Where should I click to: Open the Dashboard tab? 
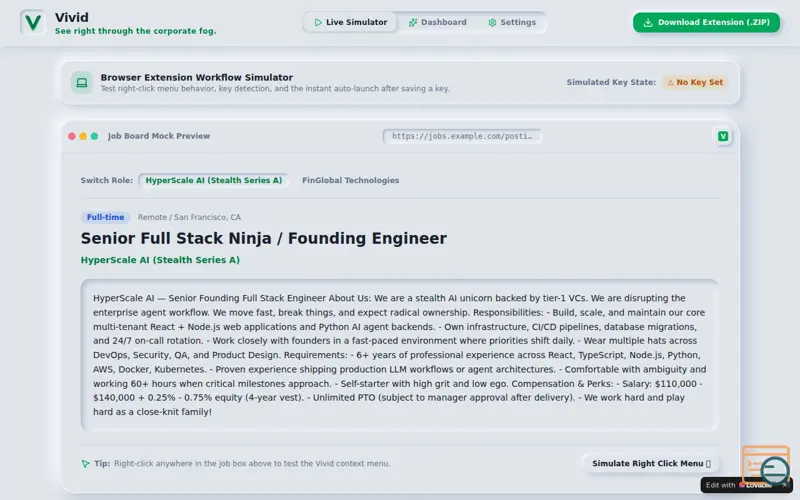click(437, 22)
